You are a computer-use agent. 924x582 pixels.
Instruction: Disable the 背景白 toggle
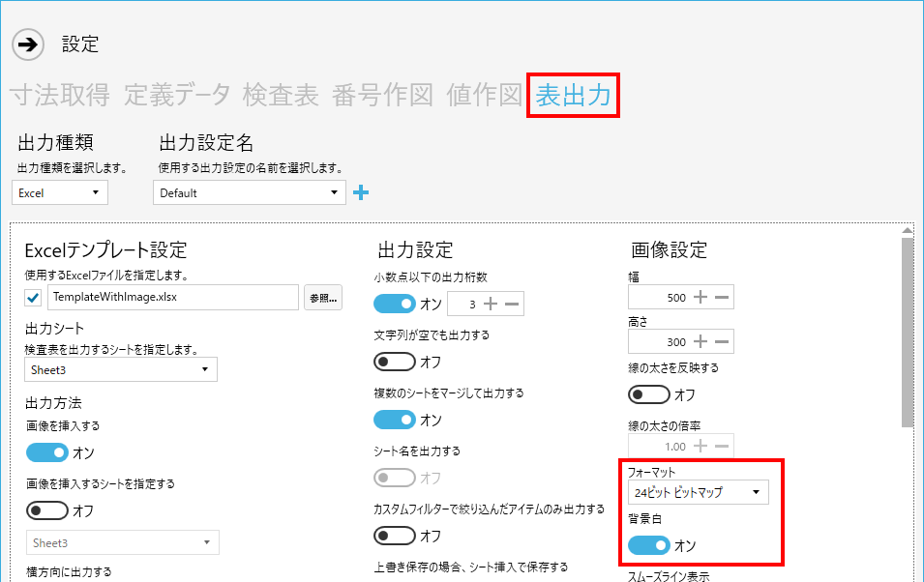pyautogui.click(x=648, y=545)
